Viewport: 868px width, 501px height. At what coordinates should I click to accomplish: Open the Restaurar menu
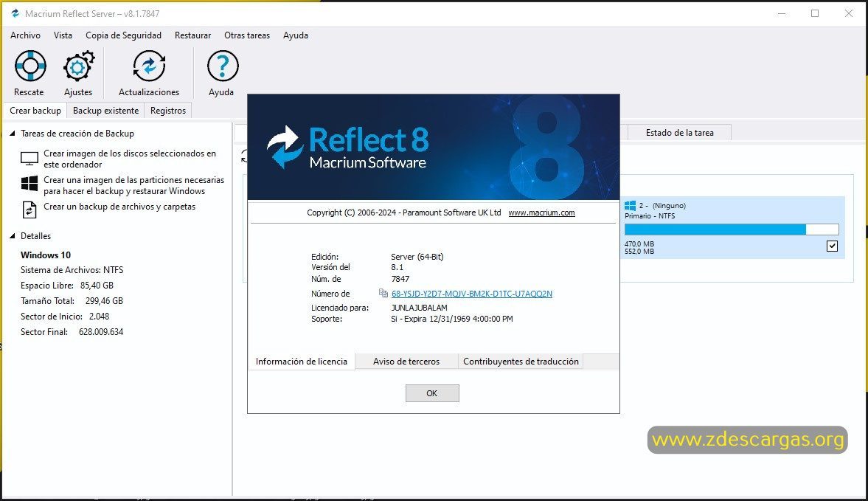[192, 35]
